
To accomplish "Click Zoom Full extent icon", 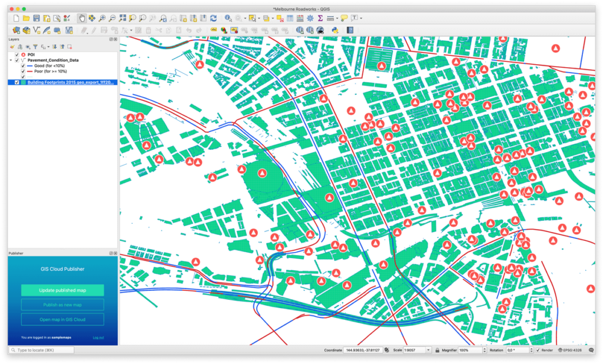I will (122, 18).
